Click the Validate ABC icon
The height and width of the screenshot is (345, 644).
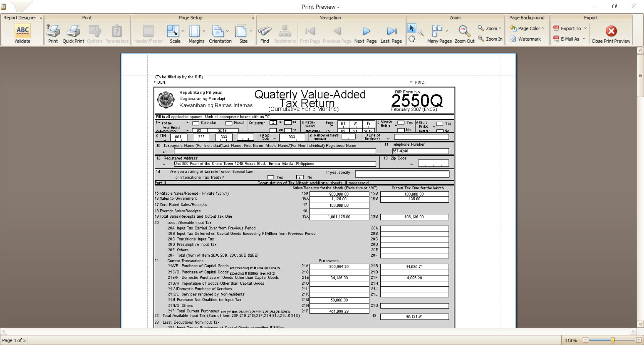tap(22, 31)
